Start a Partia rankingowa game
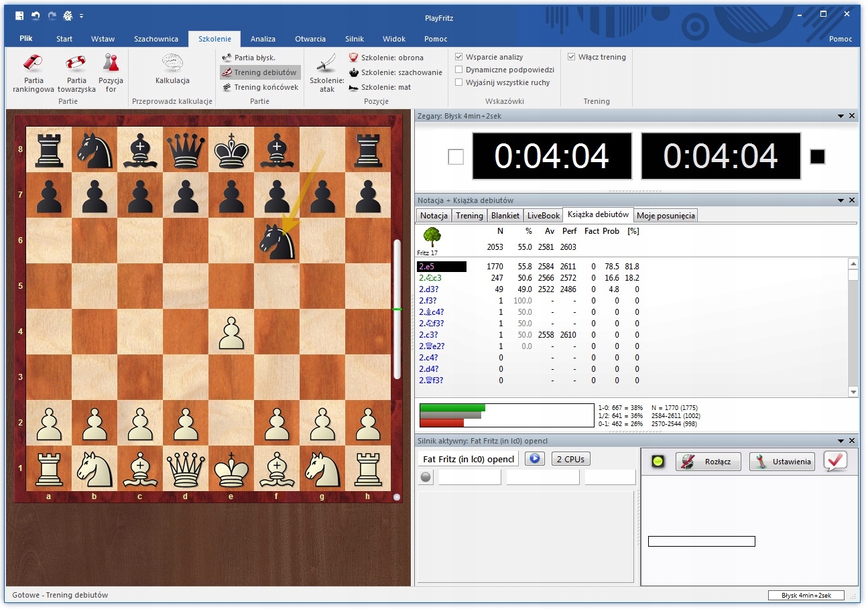Screen dimensions: 868x609 tap(34, 63)
